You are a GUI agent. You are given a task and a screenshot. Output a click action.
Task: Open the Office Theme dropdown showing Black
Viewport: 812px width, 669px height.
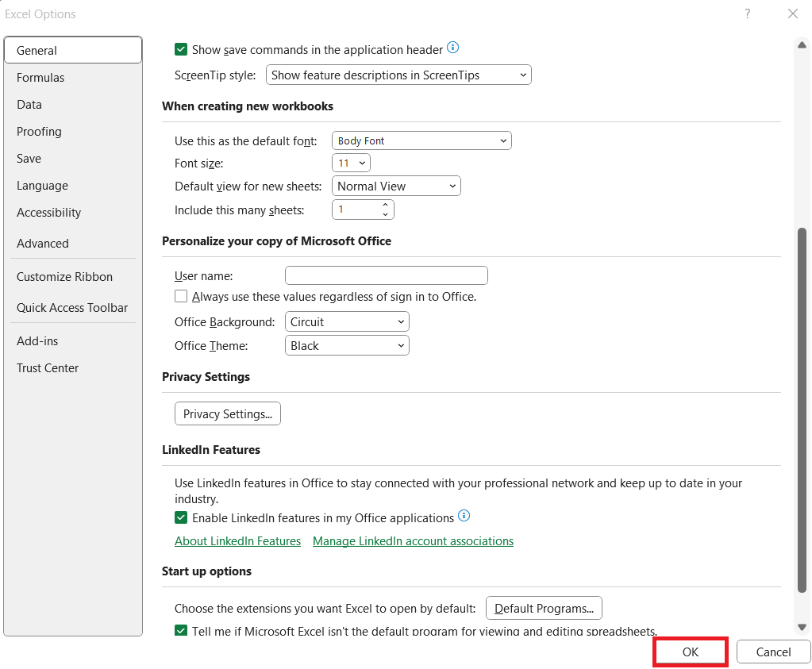pyautogui.click(x=347, y=345)
